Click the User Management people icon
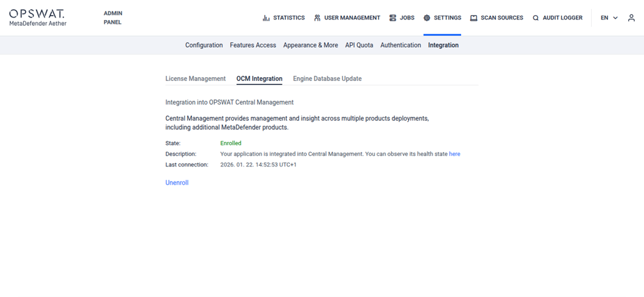 coord(317,18)
